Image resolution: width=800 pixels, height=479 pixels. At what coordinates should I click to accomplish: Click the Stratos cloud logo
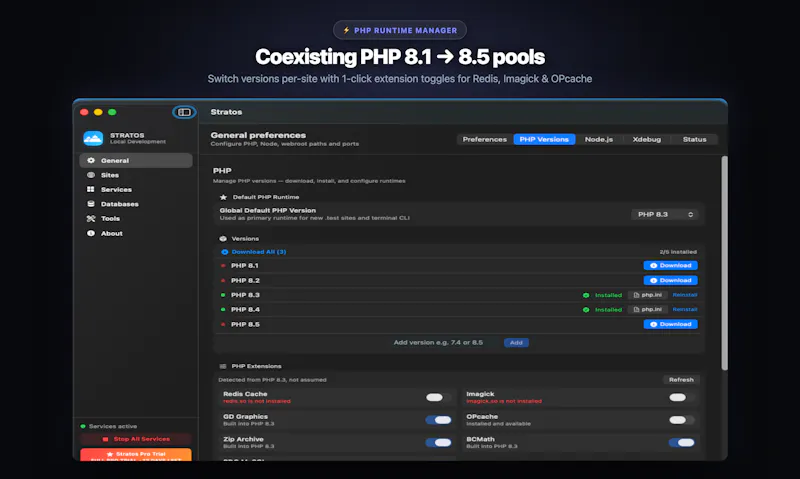click(x=93, y=138)
